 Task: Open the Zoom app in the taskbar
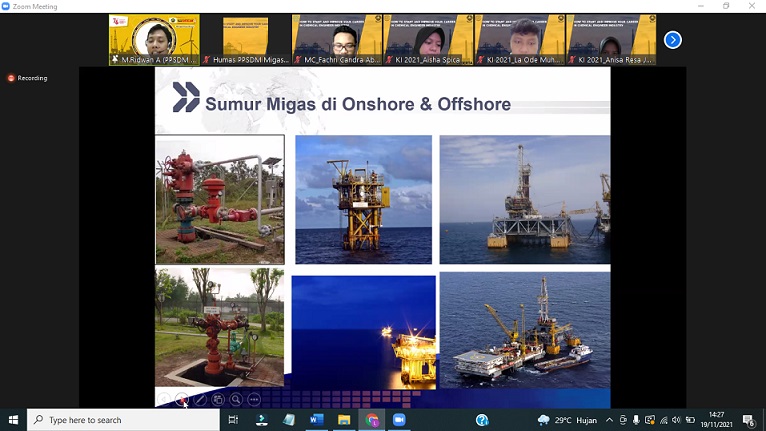pyautogui.click(x=400, y=420)
